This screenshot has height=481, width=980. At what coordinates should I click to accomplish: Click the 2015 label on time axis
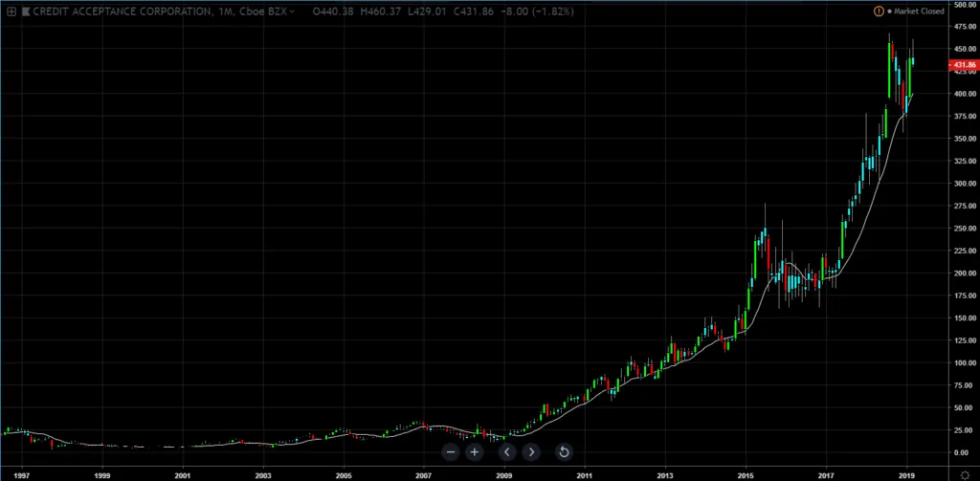coord(746,474)
